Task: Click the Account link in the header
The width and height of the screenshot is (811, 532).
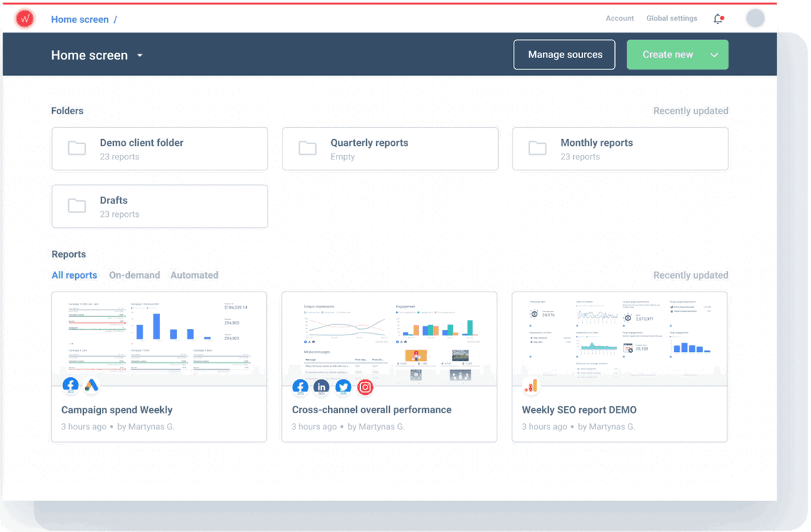Action: pos(619,18)
